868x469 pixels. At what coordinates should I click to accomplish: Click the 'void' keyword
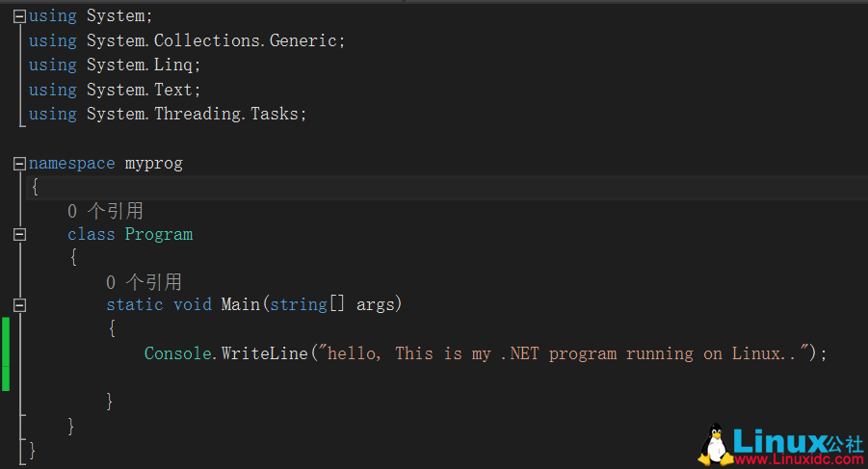pos(193,304)
